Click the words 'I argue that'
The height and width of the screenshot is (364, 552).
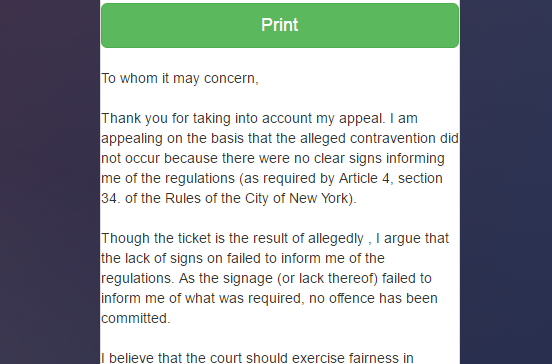tap(412, 238)
